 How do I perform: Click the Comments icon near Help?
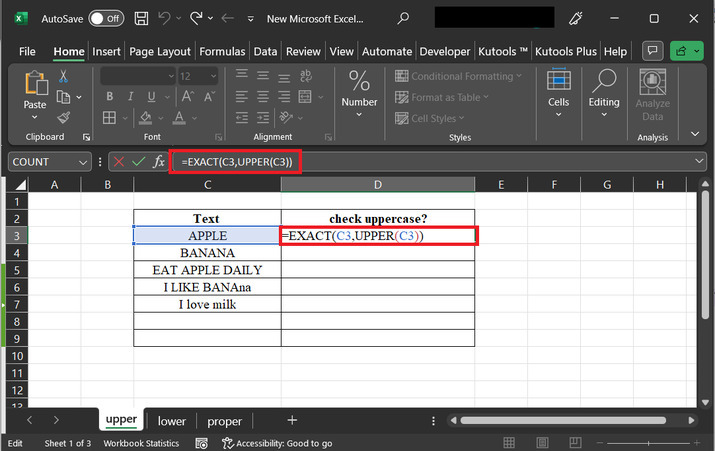[x=652, y=50]
